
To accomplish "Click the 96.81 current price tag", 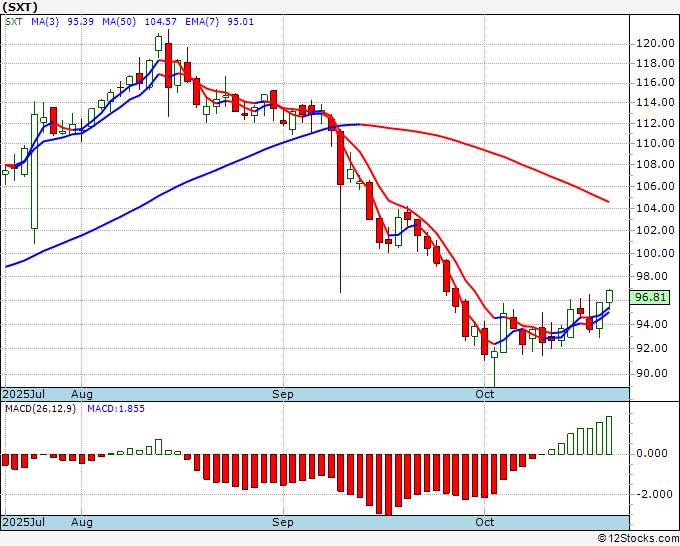I will (x=650, y=298).
